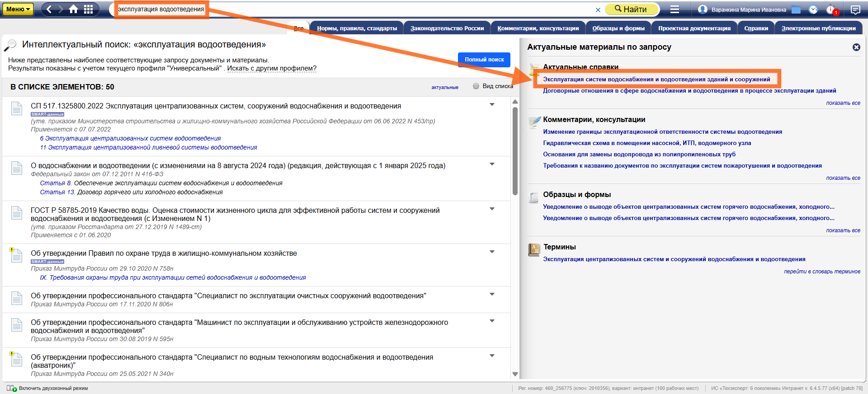868x394 pixels.
Task: Open the home page icon
Action: [x=74, y=9]
